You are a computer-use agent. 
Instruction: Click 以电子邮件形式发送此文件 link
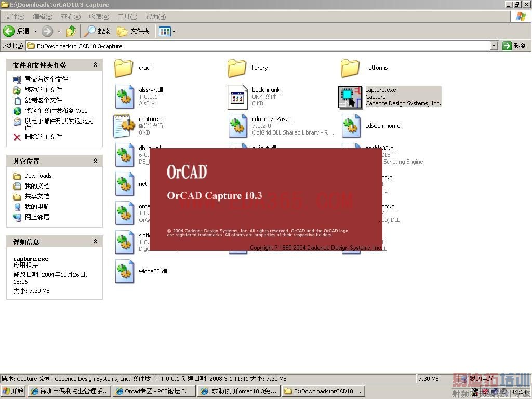59,124
